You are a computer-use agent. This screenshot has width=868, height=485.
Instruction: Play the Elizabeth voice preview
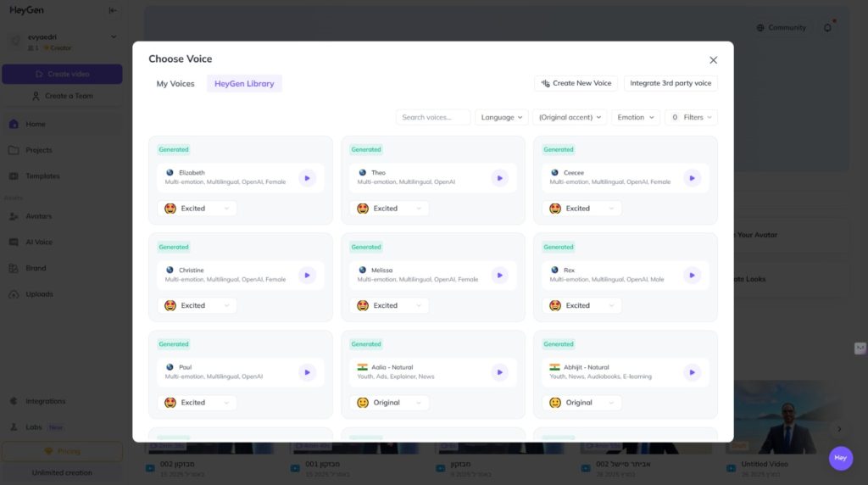[307, 178]
